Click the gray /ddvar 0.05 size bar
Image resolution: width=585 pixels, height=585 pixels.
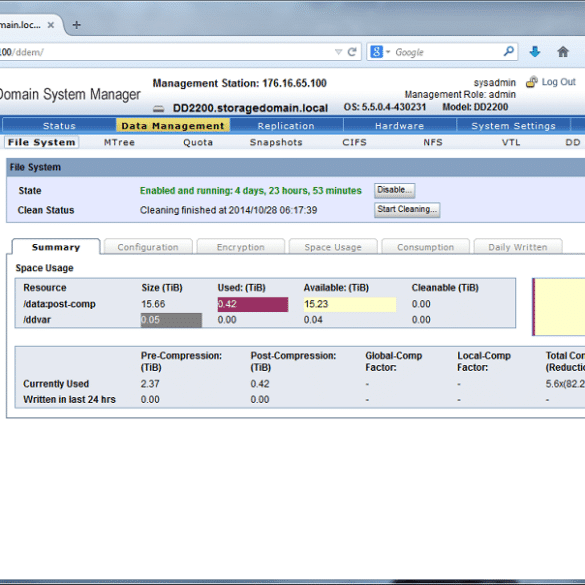pyautogui.click(x=171, y=320)
